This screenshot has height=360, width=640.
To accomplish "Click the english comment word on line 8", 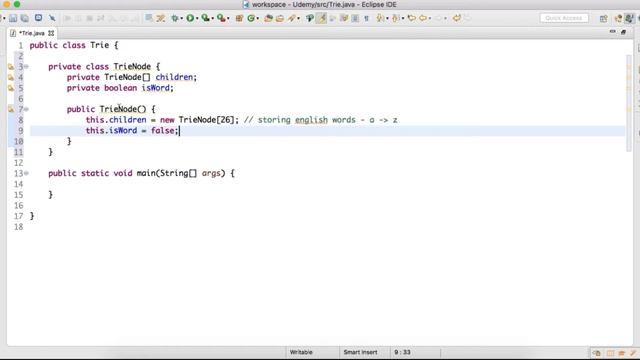I will 311,120.
